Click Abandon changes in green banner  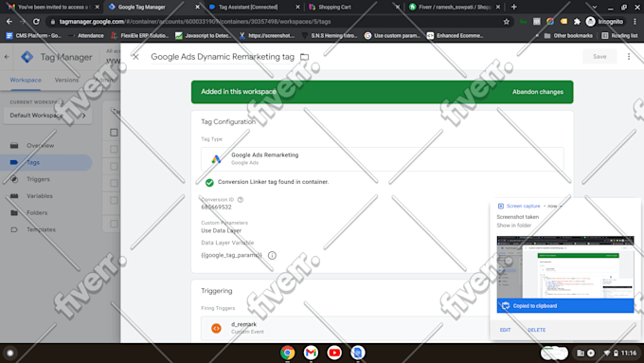click(x=538, y=92)
